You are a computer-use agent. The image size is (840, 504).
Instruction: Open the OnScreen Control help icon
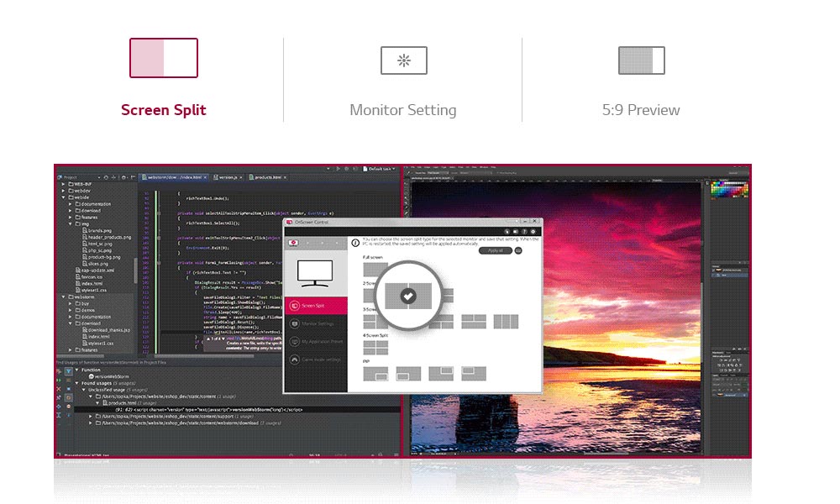click(x=524, y=232)
